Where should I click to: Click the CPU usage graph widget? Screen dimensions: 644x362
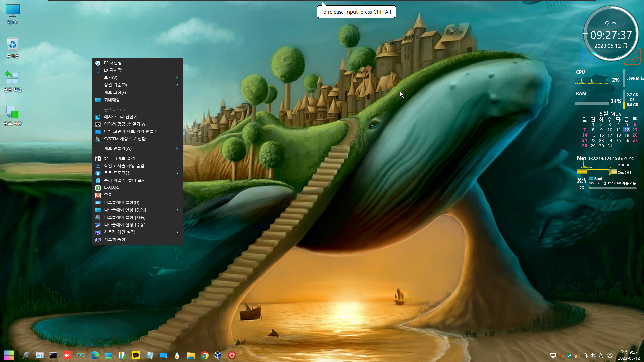[592, 80]
